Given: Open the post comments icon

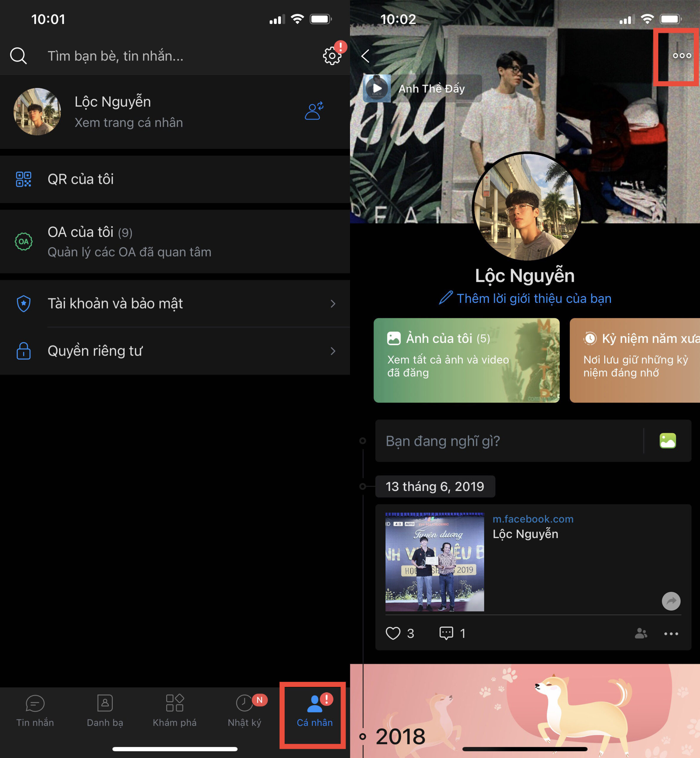Looking at the screenshot, I should [x=446, y=633].
